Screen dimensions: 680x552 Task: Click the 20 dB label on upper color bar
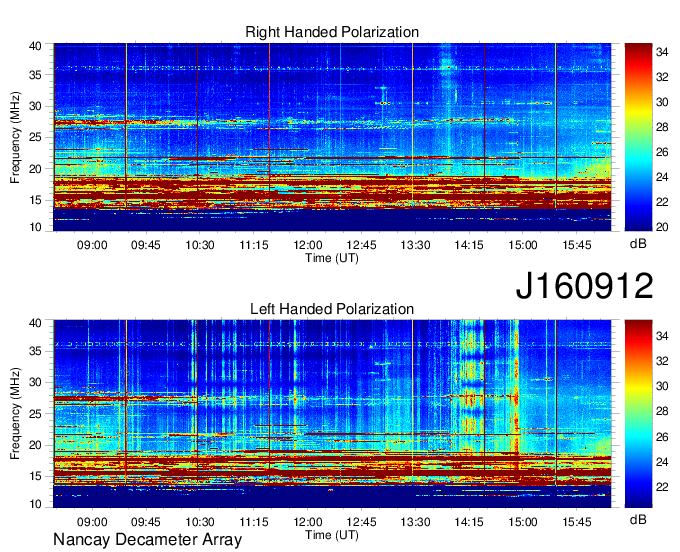point(662,227)
